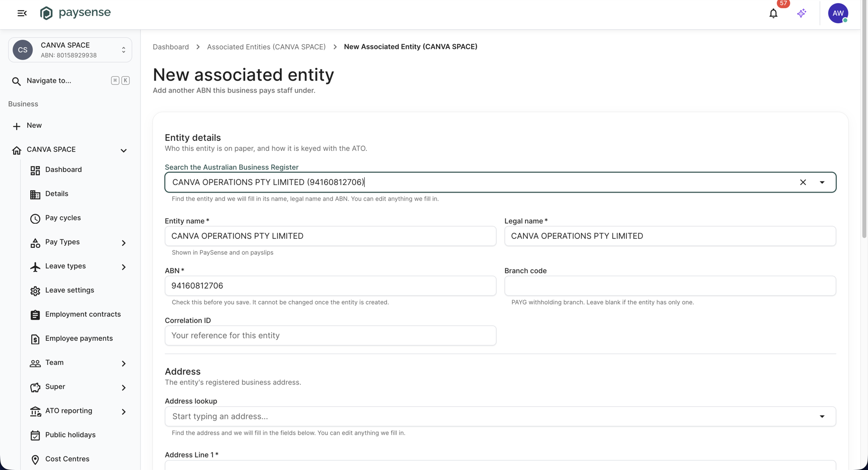This screenshot has width=868, height=470.
Task: Click the Entity name field
Action: pos(331,236)
